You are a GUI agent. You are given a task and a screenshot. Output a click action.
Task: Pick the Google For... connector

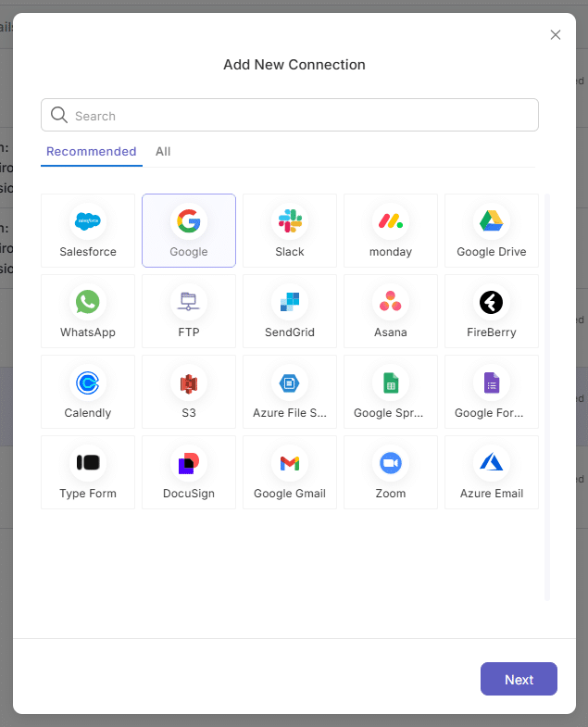492,392
